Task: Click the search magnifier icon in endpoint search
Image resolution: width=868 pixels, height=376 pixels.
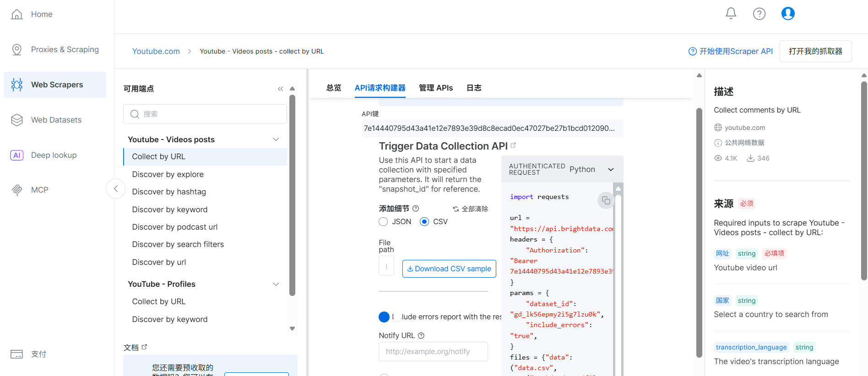Action: click(135, 114)
